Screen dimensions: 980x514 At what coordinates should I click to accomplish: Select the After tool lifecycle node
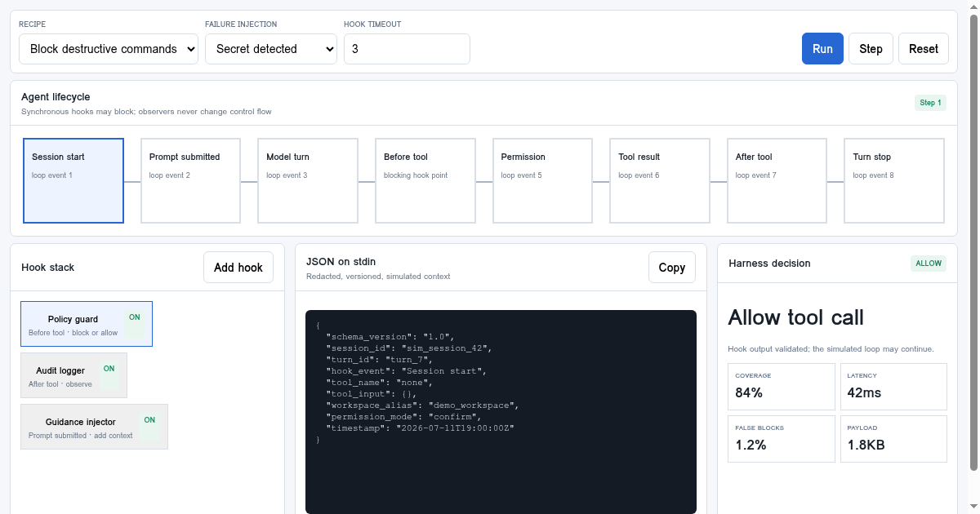tap(777, 180)
